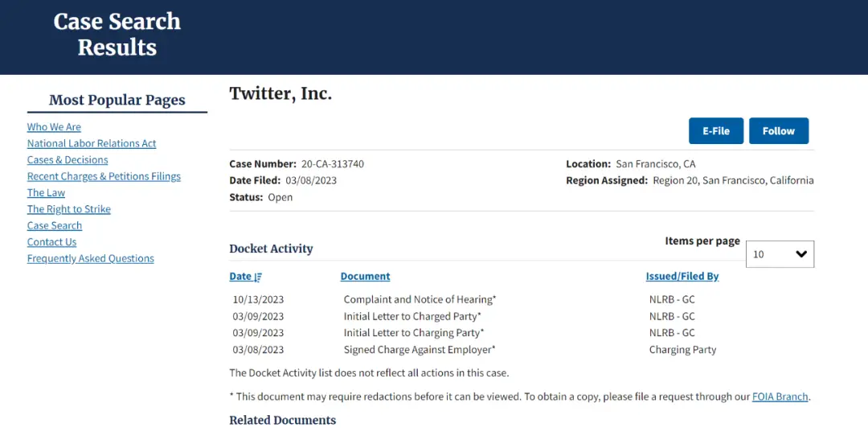Viewport: 868px width, 428px height.
Task: Visit Recent Charges & Petitions Filings
Action: point(104,176)
